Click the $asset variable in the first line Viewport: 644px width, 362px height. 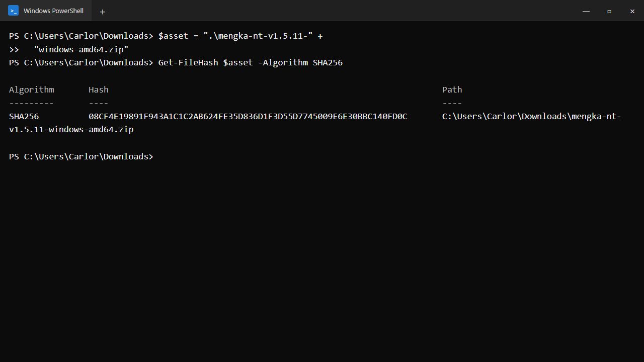(173, 36)
